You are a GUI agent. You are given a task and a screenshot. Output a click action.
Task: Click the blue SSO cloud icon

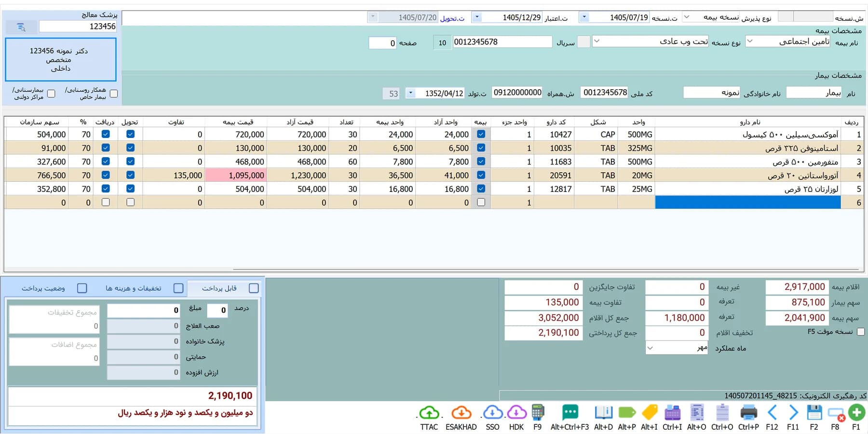click(x=492, y=413)
